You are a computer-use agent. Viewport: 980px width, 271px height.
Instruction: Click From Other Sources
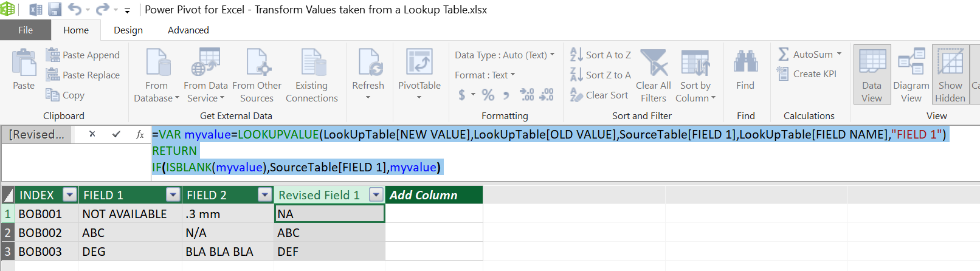click(x=257, y=76)
